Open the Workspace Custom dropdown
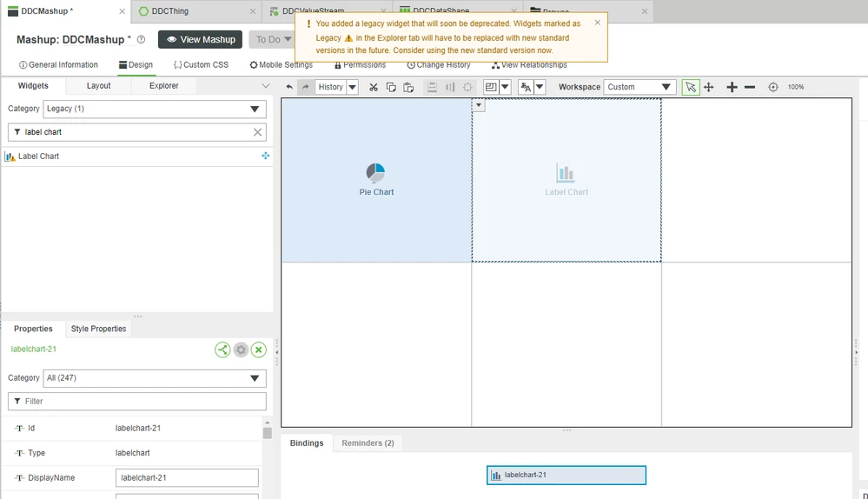This screenshot has height=499, width=868. 639,87
